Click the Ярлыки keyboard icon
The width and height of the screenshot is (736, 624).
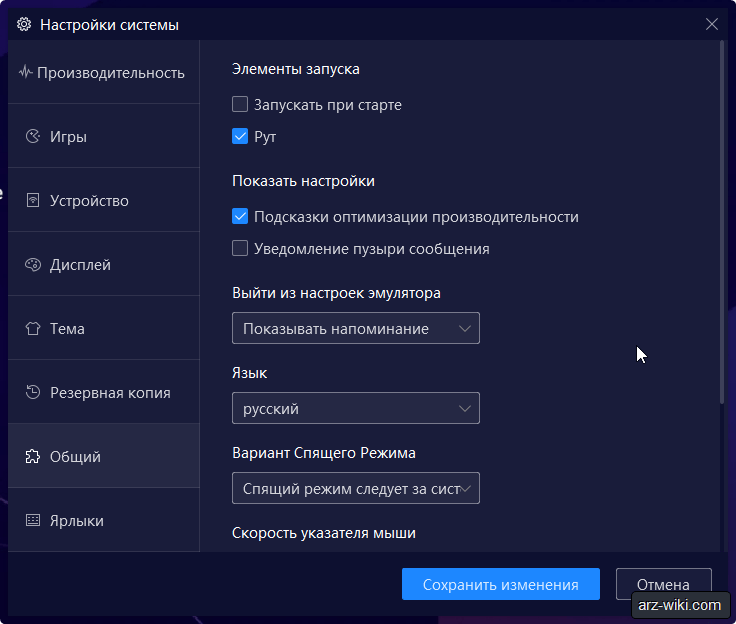point(33,520)
